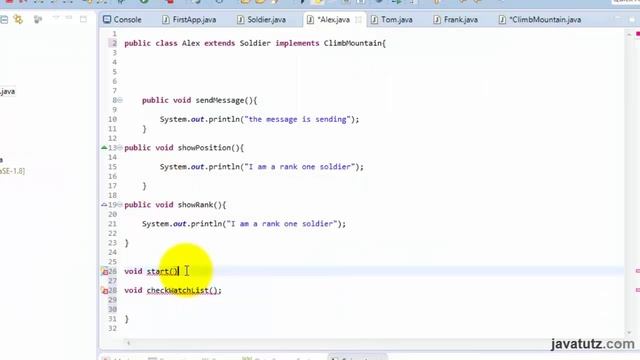Click the horizontal scrollbar left arrow
640x360 pixels.
tap(128, 343)
